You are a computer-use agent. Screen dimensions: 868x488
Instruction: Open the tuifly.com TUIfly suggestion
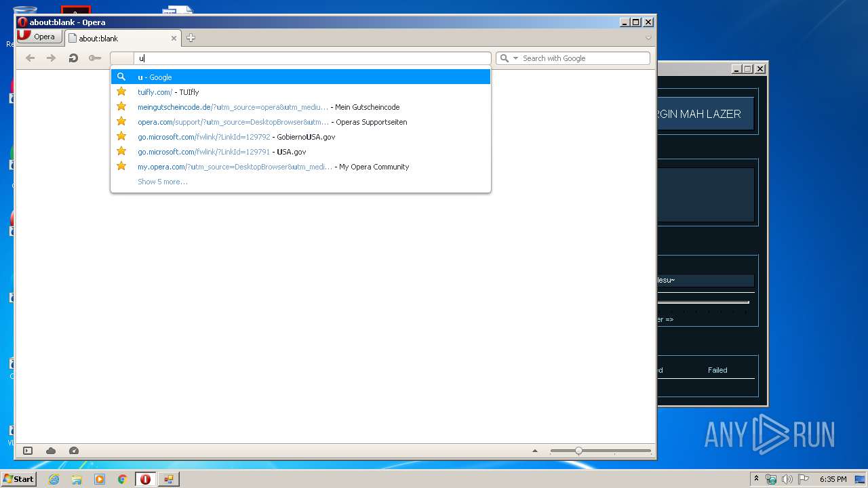300,92
